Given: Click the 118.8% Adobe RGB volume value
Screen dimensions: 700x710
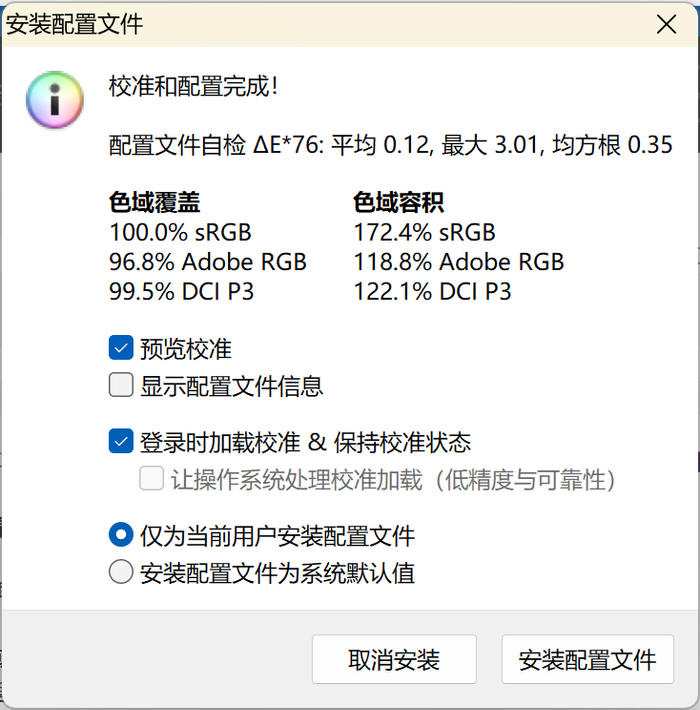Looking at the screenshot, I should click(459, 262).
